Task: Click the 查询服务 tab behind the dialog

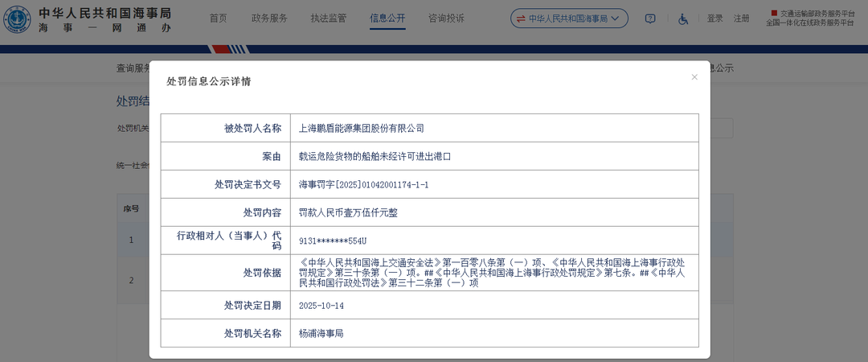Action: click(x=133, y=68)
